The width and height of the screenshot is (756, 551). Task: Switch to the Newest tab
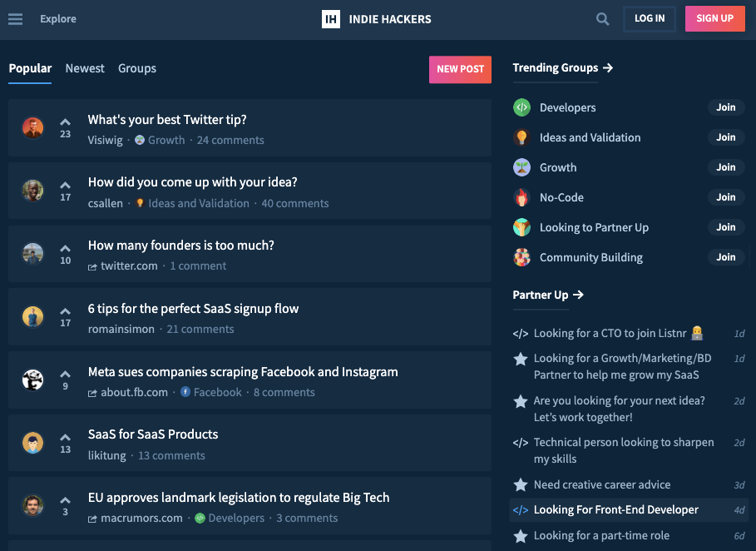85,68
